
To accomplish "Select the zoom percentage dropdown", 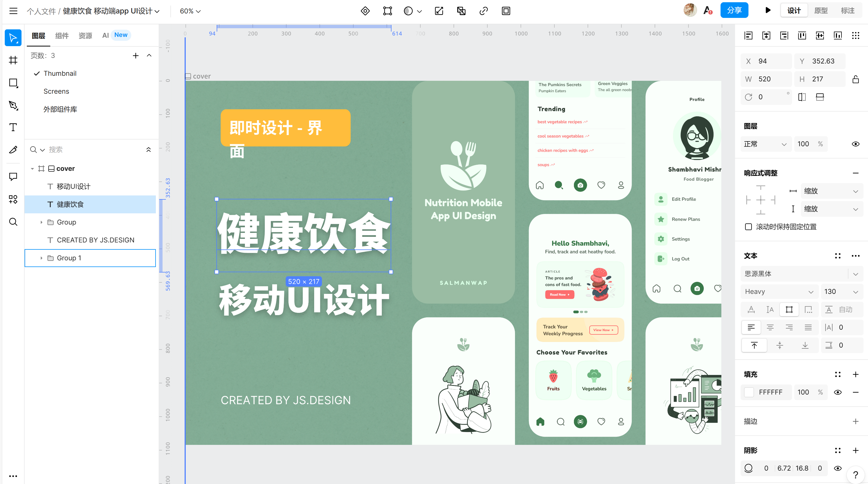I will click(x=191, y=11).
